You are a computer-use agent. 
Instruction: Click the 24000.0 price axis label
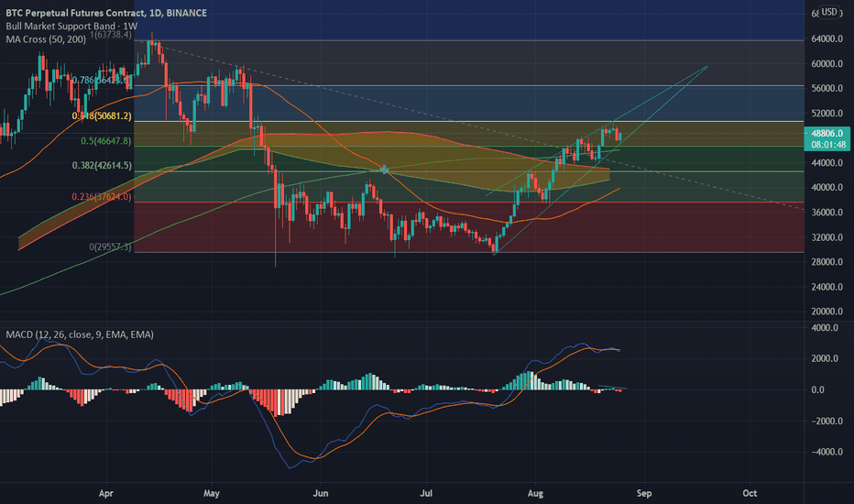(x=827, y=287)
